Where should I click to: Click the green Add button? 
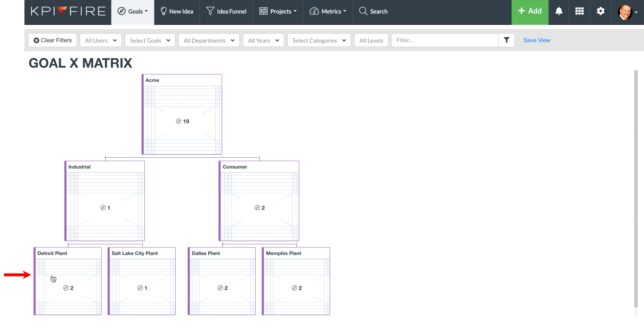(530, 12)
